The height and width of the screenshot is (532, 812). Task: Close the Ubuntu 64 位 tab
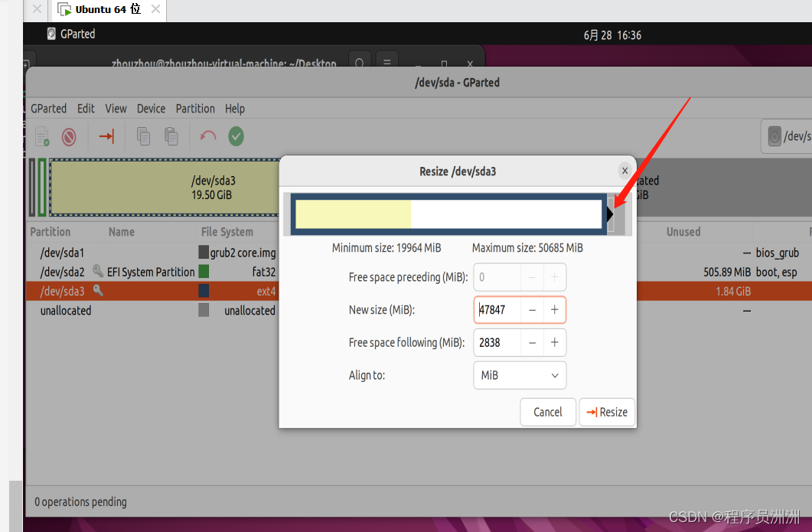tap(155, 9)
